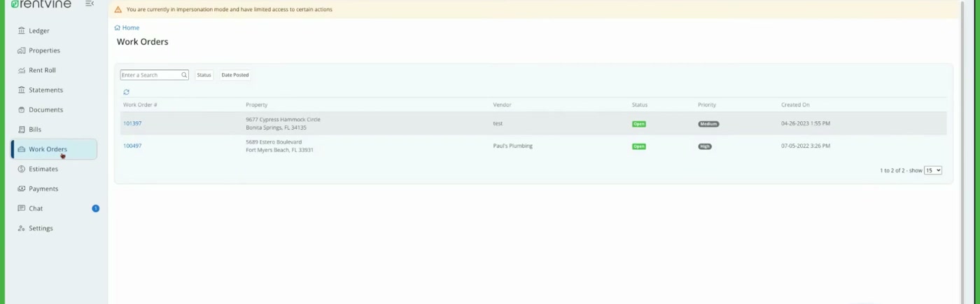Click the search magnifier icon
Viewport: 980px width, 304px height.
[184, 75]
